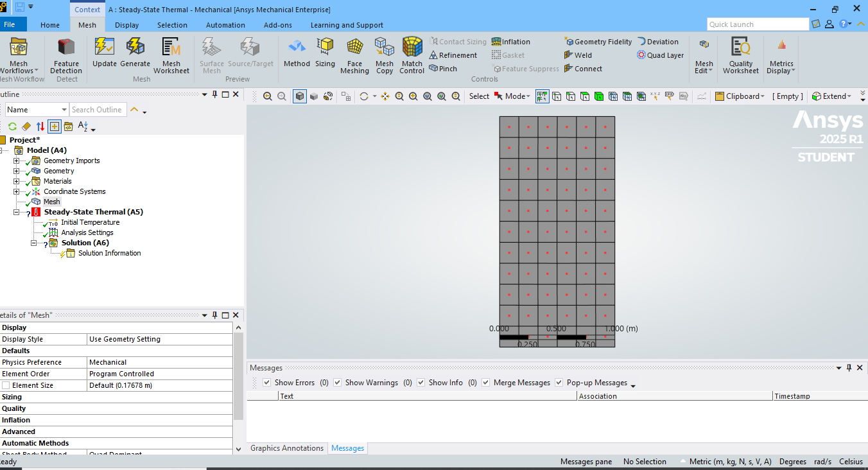Select the Materials tree item
868x470 pixels.
click(x=58, y=181)
